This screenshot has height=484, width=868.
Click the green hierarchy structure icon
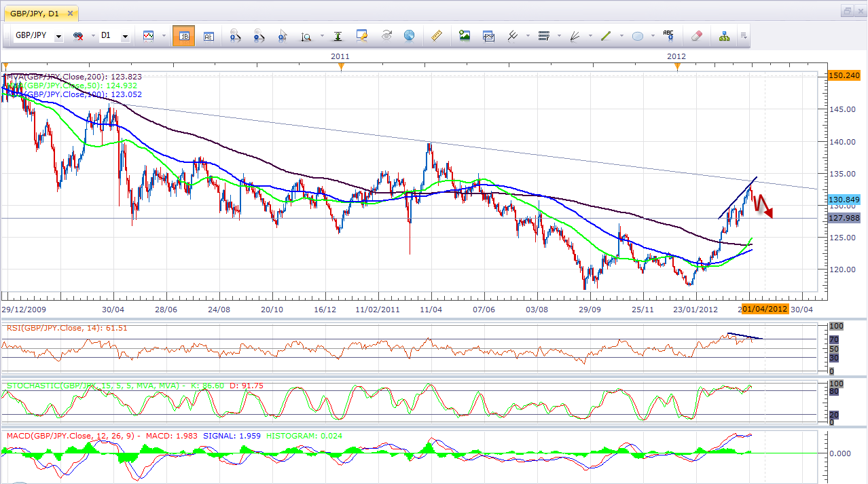[x=724, y=36]
